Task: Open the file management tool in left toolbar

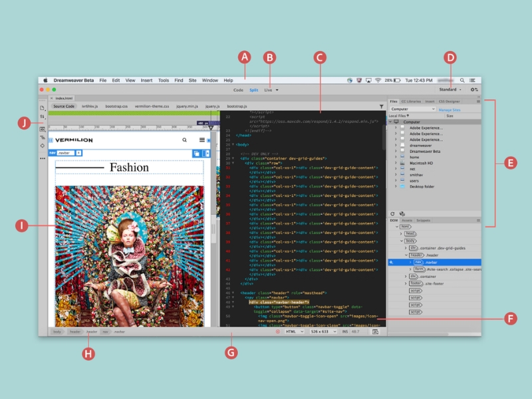Action: click(x=42, y=108)
